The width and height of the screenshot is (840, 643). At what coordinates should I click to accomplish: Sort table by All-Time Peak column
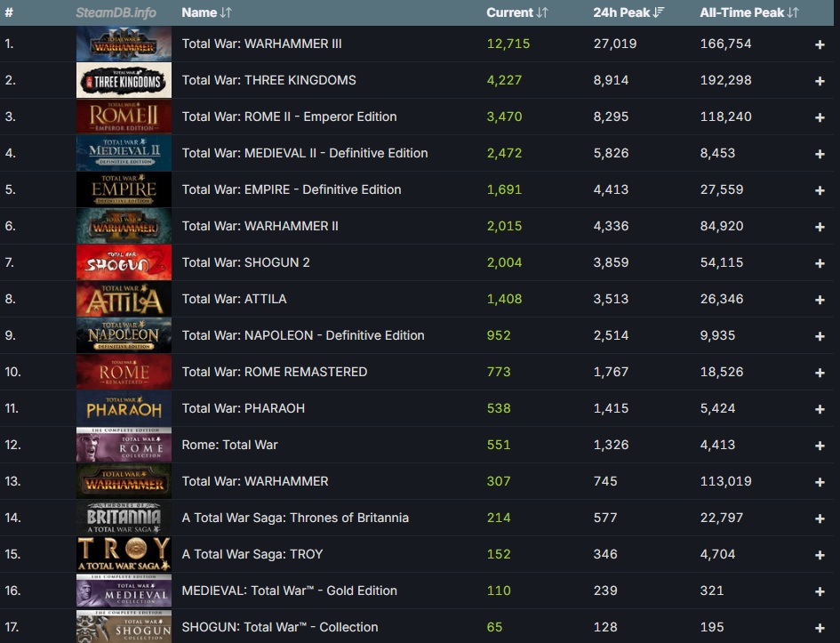pos(749,12)
